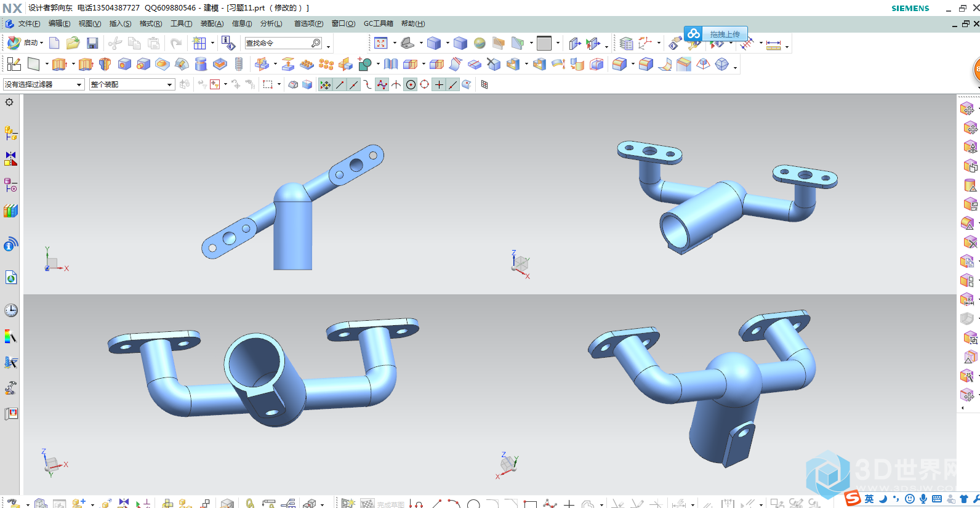Click the Object Information icon
The height and width of the screenshot is (508, 980).
click(x=228, y=43)
